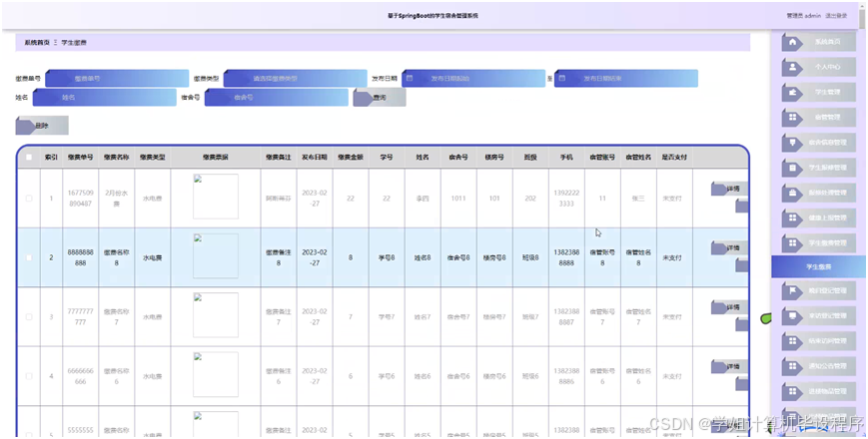868x439 pixels.
Task: Open the 发布日期起始 date picker
Action: click(473, 79)
